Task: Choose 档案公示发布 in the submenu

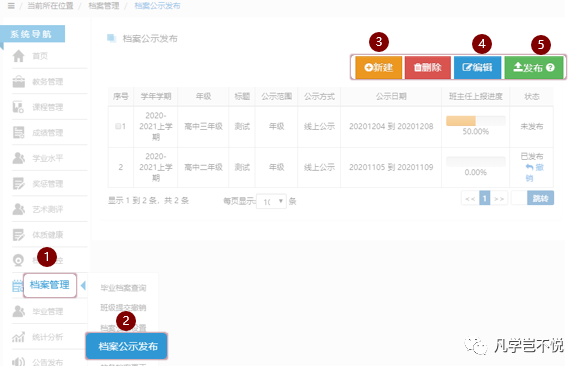Action: pos(127,346)
